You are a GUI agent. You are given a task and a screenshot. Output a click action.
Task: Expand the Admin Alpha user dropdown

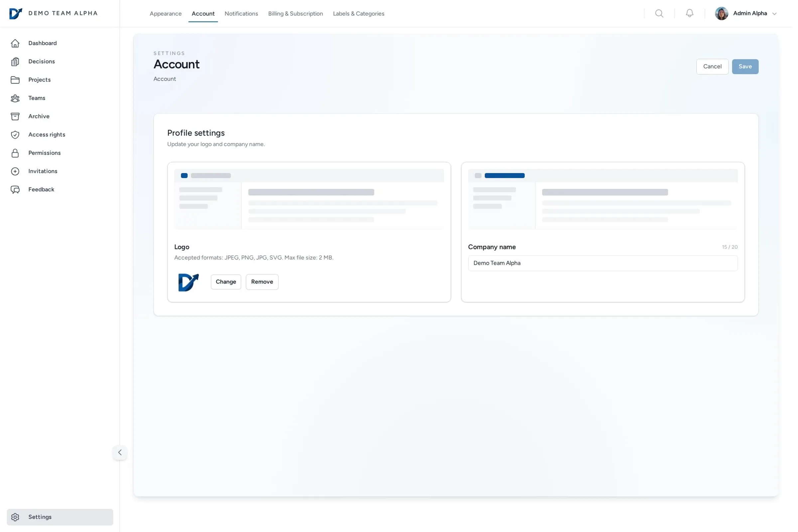[x=774, y=14]
